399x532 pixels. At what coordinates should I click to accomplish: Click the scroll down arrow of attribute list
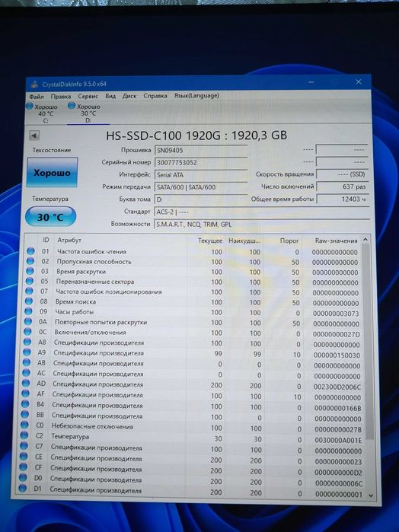click(x=371, y=495)
